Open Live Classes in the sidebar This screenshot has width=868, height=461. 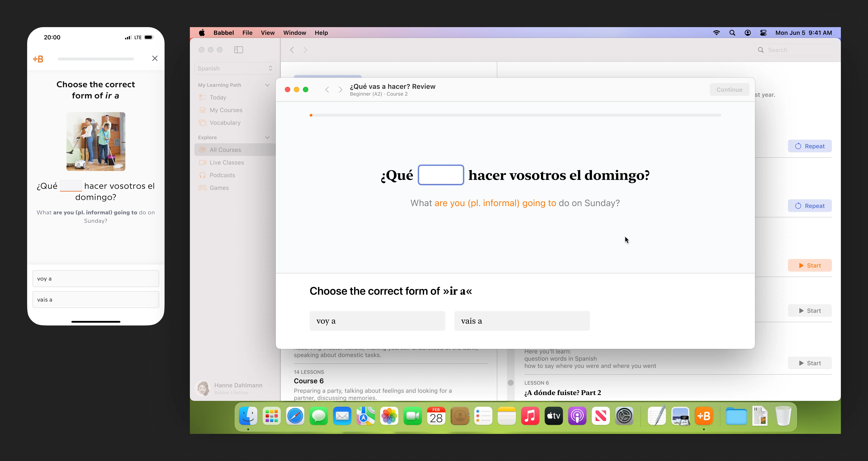pos(235,162)
